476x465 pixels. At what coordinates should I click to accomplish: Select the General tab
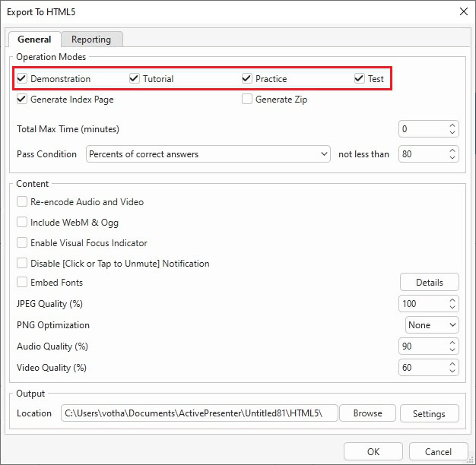34,40
